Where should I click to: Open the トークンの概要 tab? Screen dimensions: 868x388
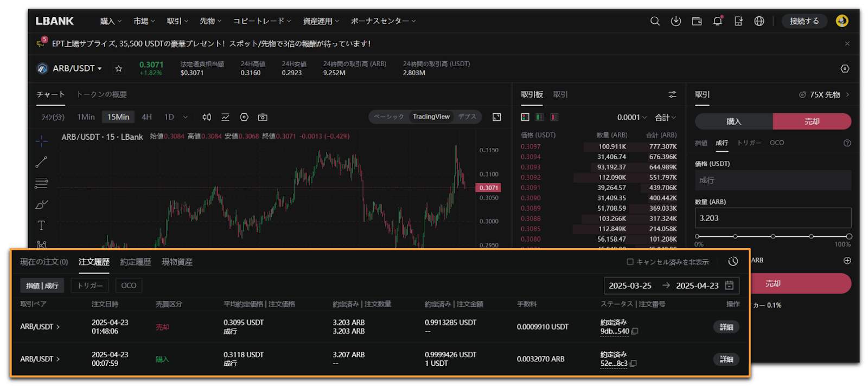click(x=101, y=94)
